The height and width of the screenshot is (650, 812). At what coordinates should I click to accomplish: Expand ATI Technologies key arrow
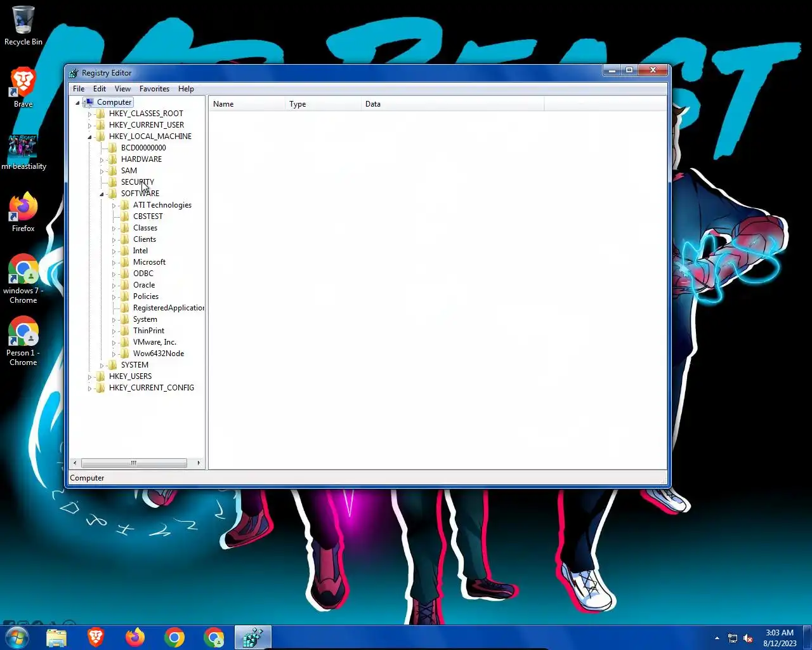pyautogui.click(x=114, y=206)
